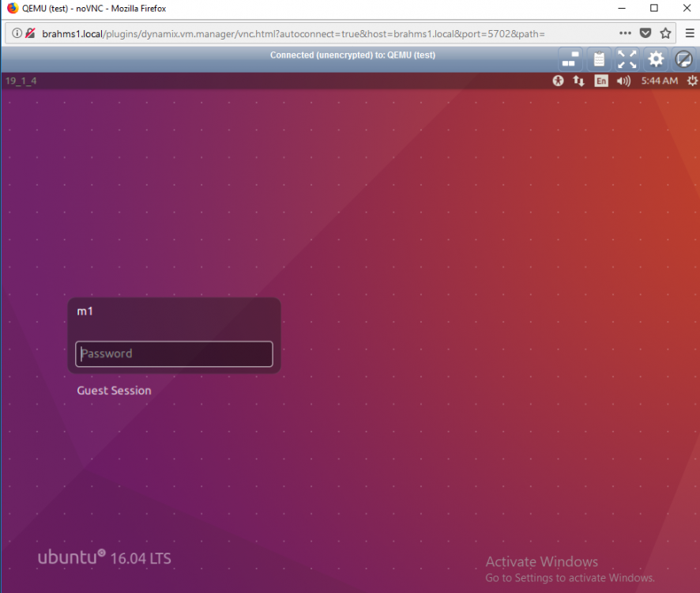
Task: Open Firefox page actions ellipsis menu
Action: pyautogui.click(x=625, y=33)
